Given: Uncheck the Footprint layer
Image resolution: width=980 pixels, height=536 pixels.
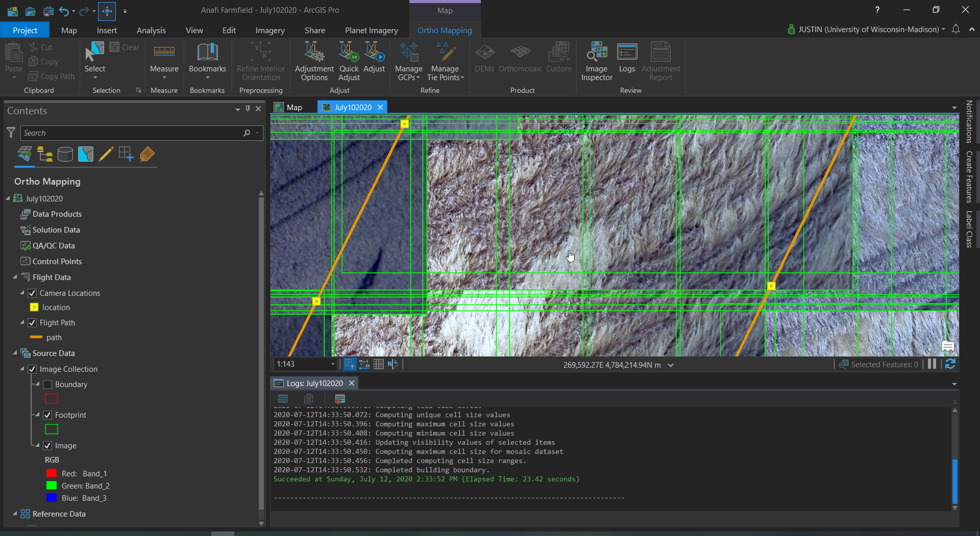Looking at the screenshot, I should 47,415.
